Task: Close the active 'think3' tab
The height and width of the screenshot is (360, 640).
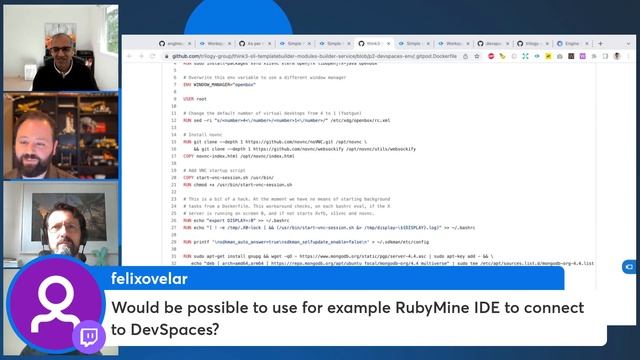Action: point(389,43)
